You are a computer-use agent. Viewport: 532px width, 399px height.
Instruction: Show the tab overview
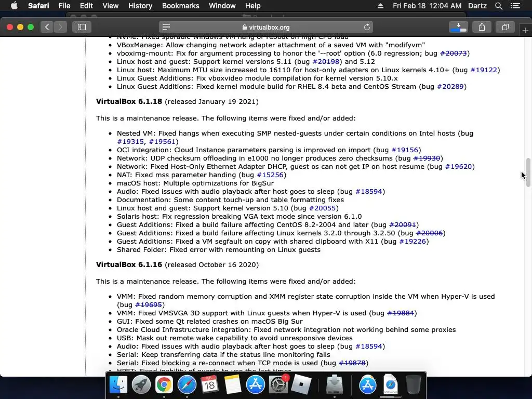(505, 27)
